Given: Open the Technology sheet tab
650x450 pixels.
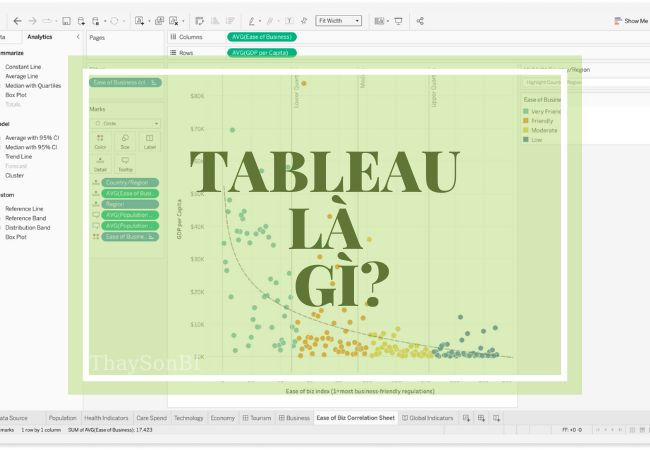Looking at the screenshot, I should click(x=189, y=418).
